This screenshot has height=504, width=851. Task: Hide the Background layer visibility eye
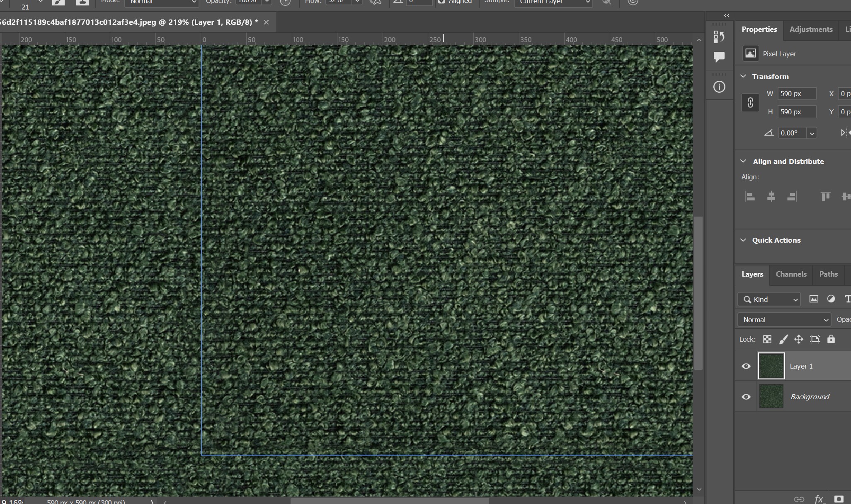[x=746, y=397]
